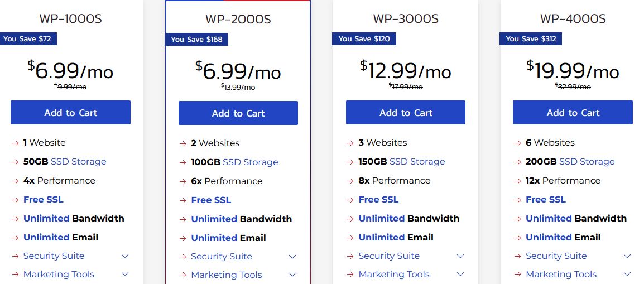
Task: Expand Marketing Tools chevron under WP-1000S
Action: 125,274
